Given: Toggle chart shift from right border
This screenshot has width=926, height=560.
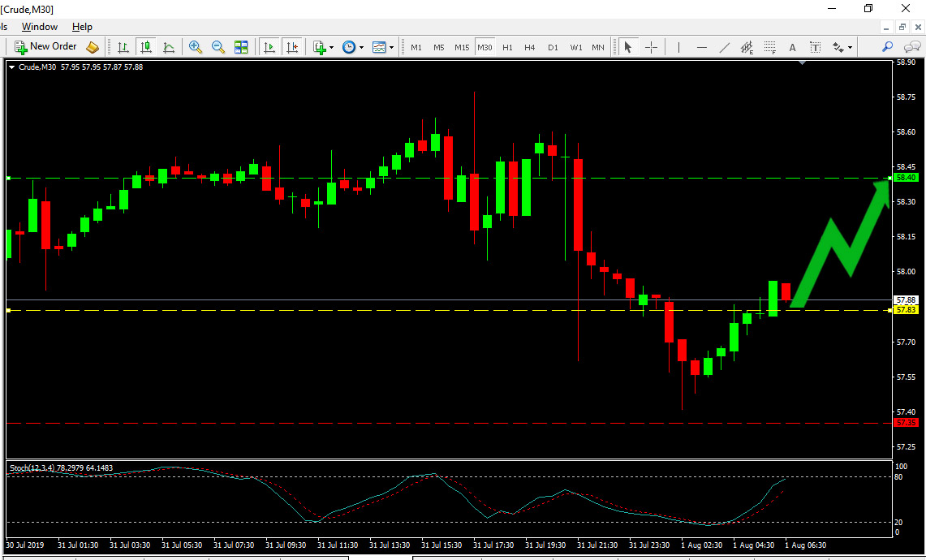Looking at the screenshot, I should [x=292, y=47].
